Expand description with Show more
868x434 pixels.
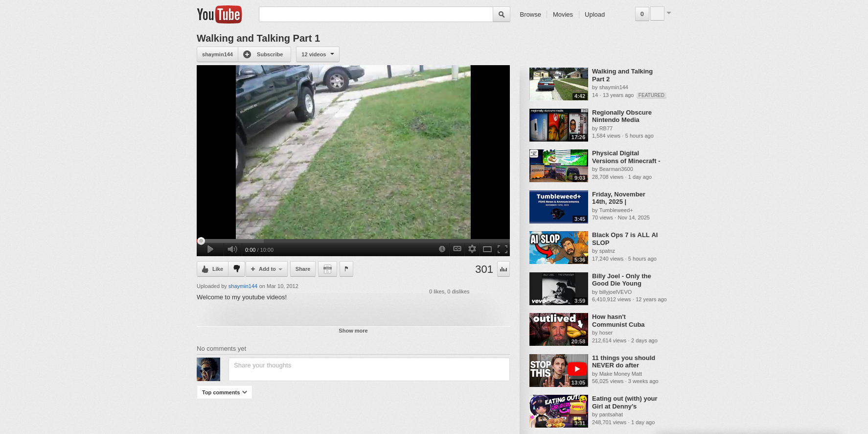(x=353, y=331)
